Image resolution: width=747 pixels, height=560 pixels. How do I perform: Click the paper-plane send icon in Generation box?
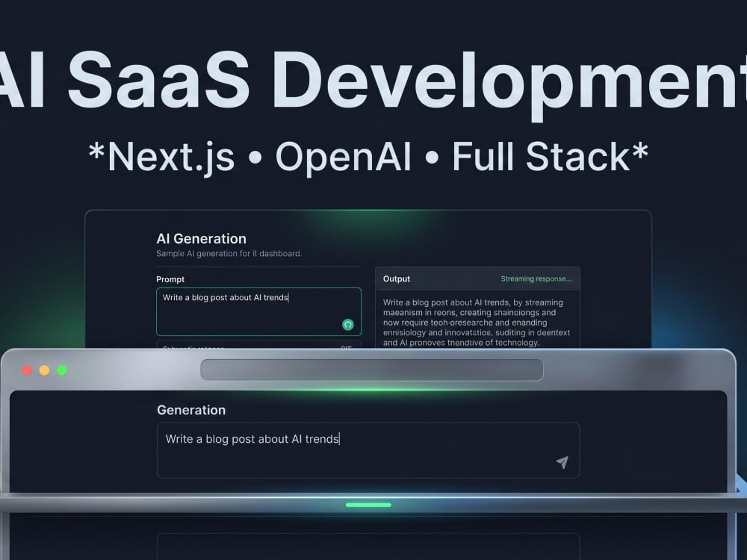coord(562,462)
